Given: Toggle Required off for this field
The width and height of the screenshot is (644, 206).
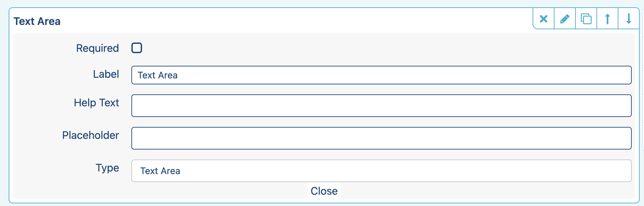Looking at the screenshot, I should click(x=136, y=48).
